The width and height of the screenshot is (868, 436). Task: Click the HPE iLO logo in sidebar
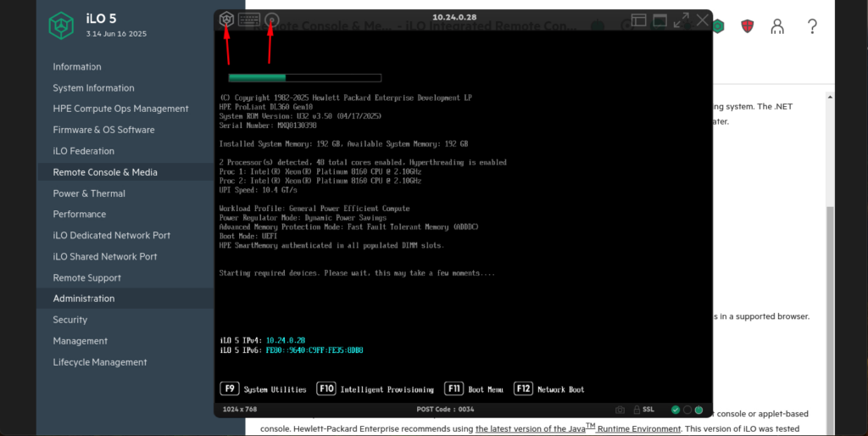pos(61,25)
